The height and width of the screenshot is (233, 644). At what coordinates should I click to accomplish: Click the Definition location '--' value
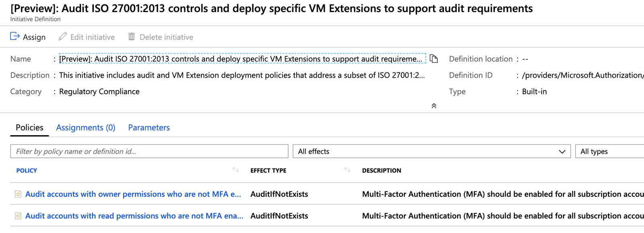coord(525,59)
